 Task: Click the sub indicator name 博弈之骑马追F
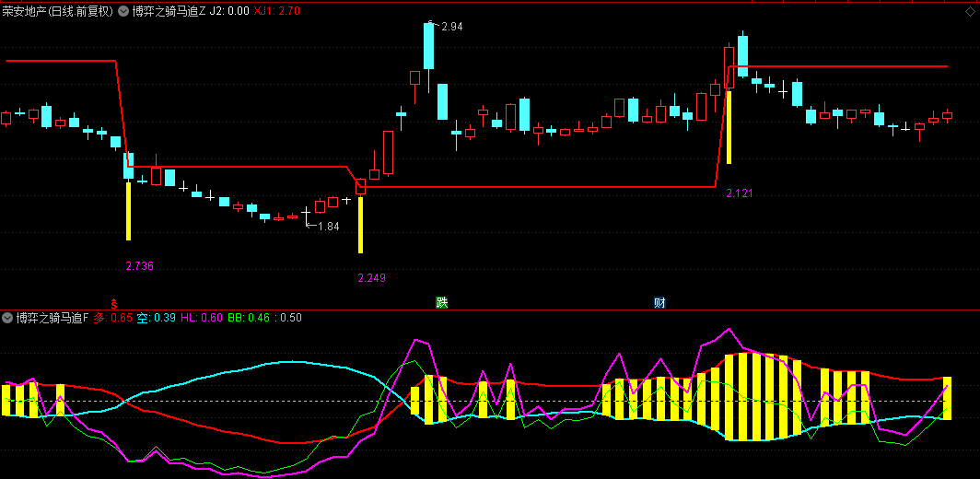pos(53,318)
